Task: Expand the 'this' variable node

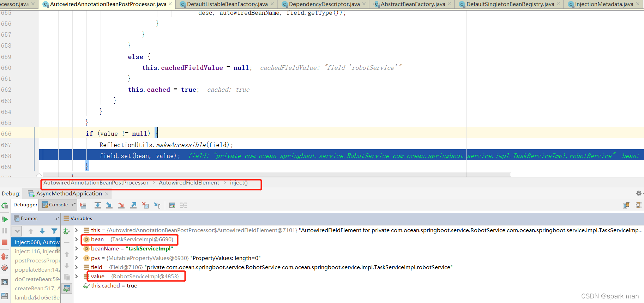Action: (x=77, y=230)
